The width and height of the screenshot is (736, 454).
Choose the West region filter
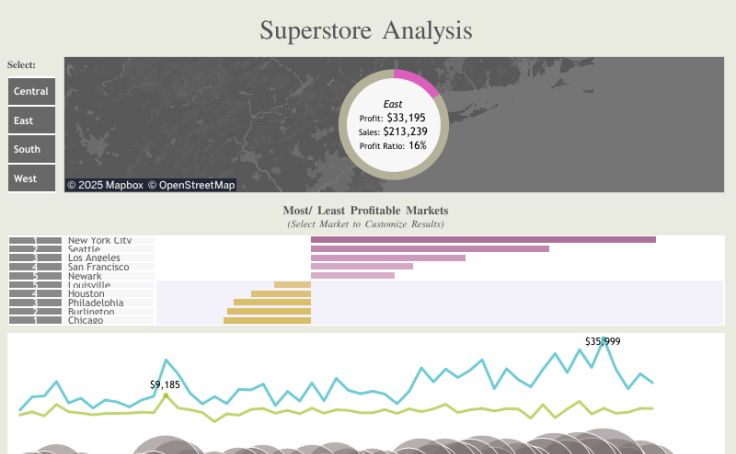pos(31,179)
